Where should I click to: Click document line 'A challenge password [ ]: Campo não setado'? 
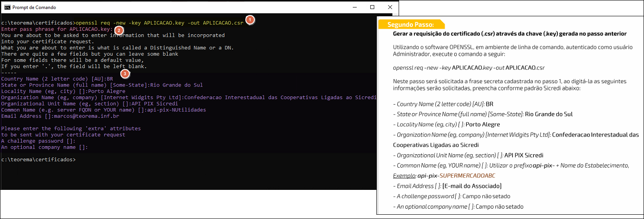[451, 197]
